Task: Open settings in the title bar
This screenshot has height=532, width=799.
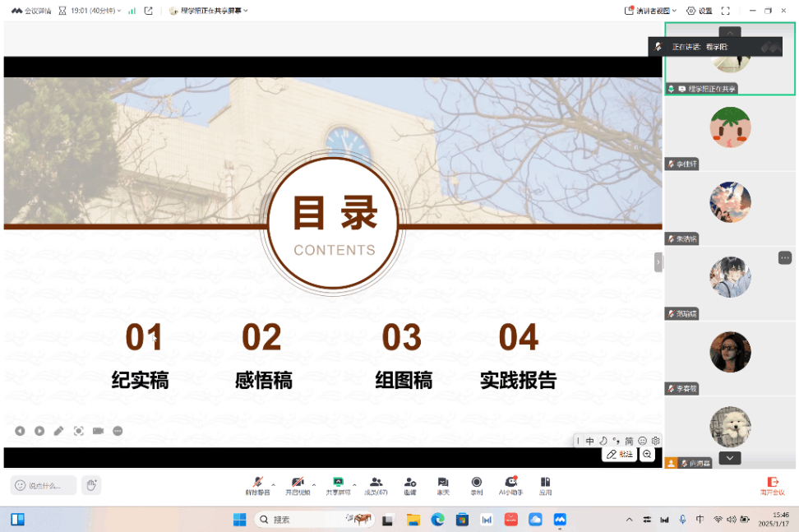Action: pos(700,11)
